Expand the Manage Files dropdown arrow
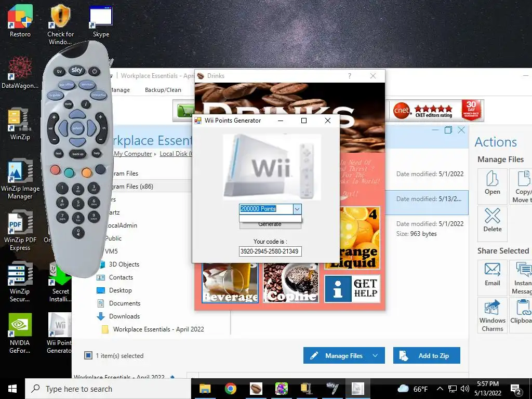Viewport: 532px width, 399px height. point(375,355)
